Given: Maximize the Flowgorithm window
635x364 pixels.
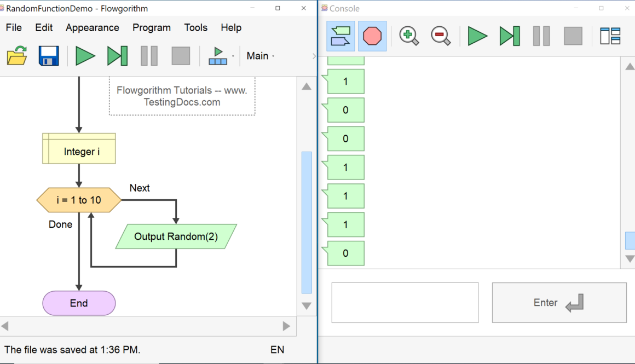Looking at the screenshot, I should pos(278,8).
